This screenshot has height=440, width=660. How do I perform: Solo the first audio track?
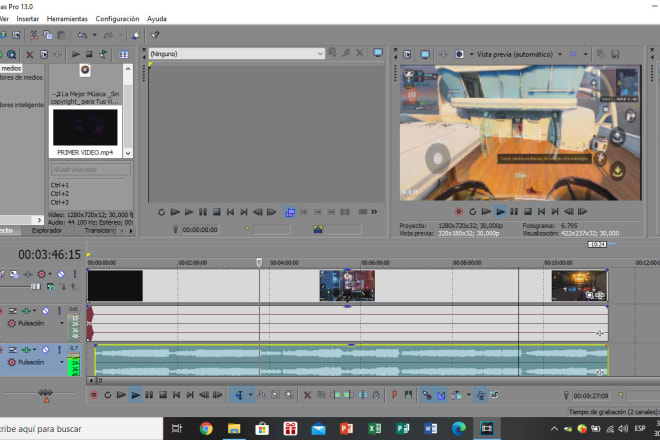pyautogui.click(x=59, y=311)
